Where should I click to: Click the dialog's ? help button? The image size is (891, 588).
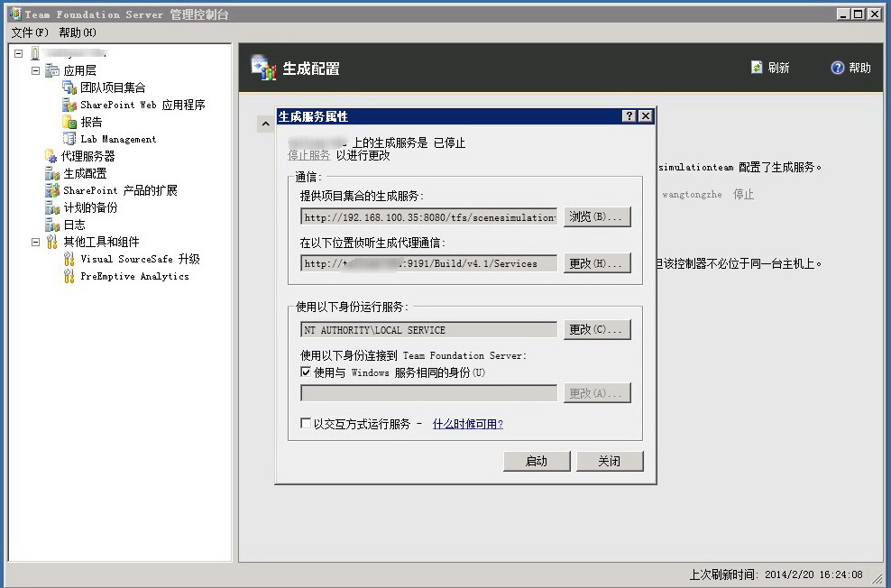[629, 116]
